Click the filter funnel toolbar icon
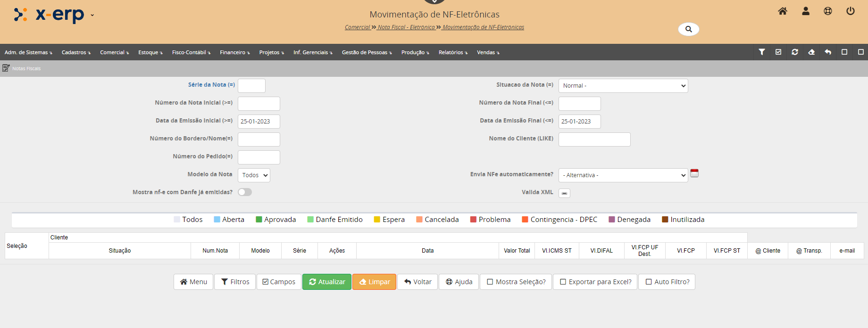Viewport: 868px width, 328px height. [762, 52]
